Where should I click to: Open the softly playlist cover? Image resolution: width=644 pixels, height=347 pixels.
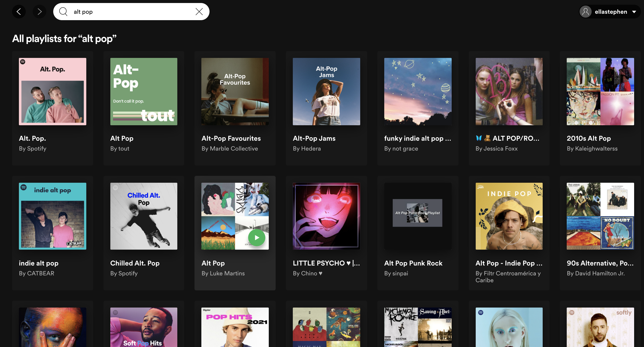[x=600, y=327]
